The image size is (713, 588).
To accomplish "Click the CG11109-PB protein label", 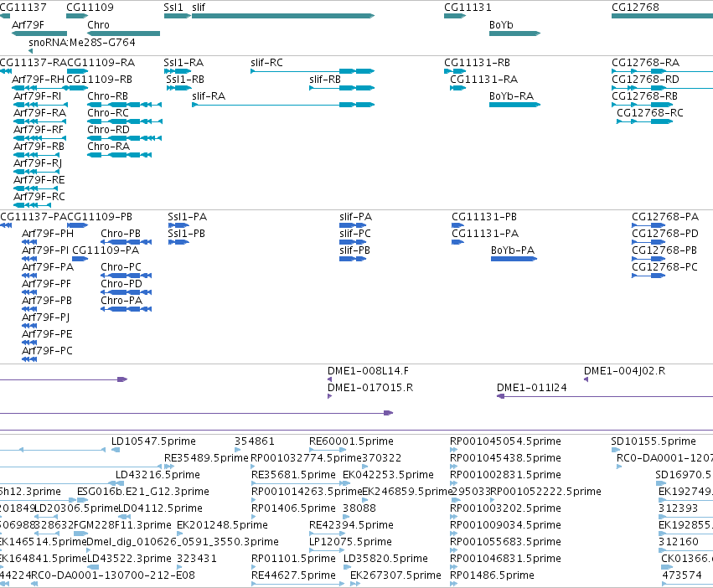I will (100, 217).
